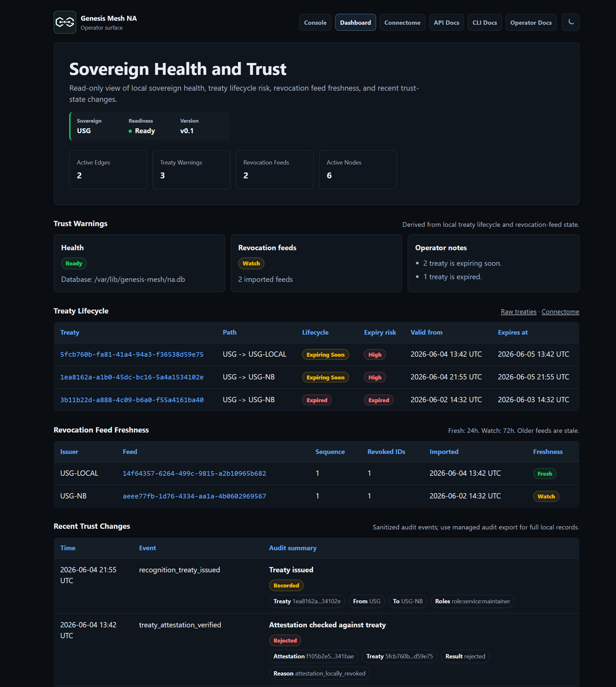The width and height of the screenshot is (616, 687).
Task: Open treaty 5fcb760b-fa81-41a4-94a3-f36538d59e75
Action: 132,354
